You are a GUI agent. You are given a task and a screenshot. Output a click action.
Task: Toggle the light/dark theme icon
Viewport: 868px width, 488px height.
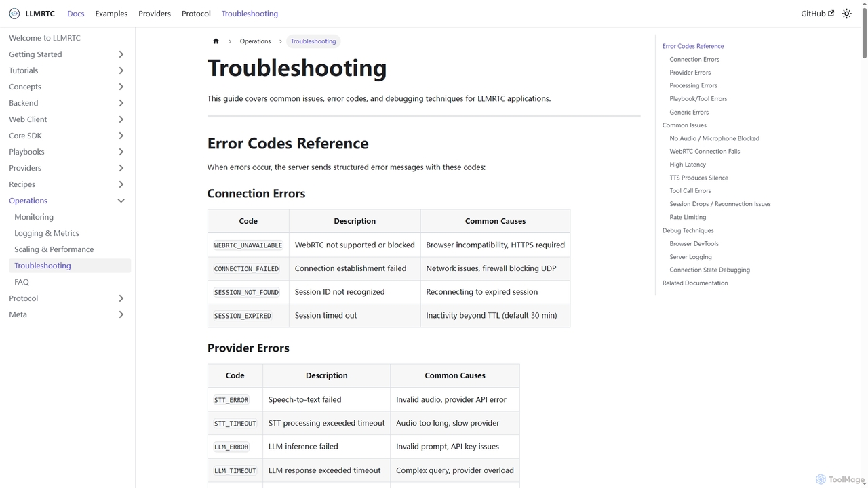846,14
